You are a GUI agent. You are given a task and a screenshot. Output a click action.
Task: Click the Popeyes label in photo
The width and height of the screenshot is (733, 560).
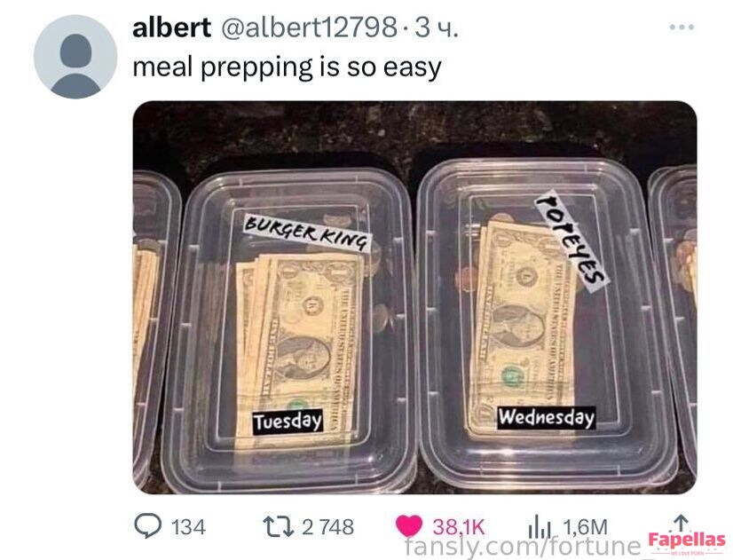[571, 241]
